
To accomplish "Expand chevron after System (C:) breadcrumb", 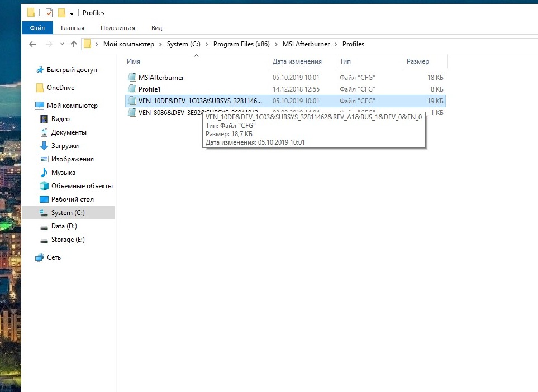I will 207,44.
